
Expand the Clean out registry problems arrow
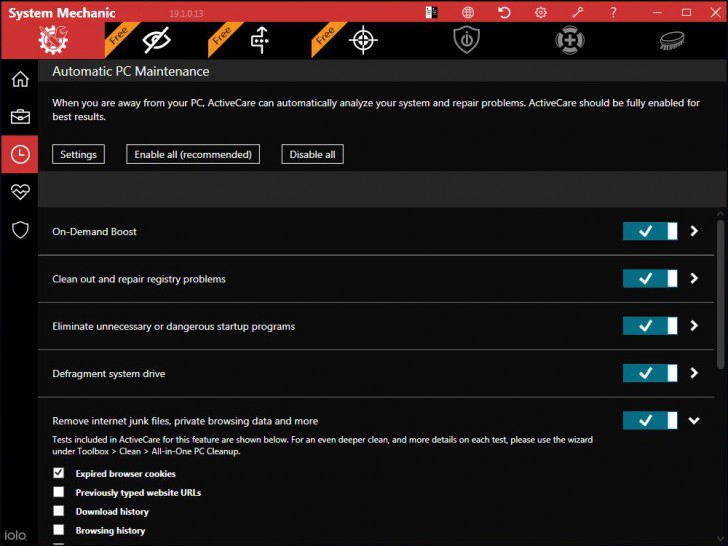[x=694, y=278]
